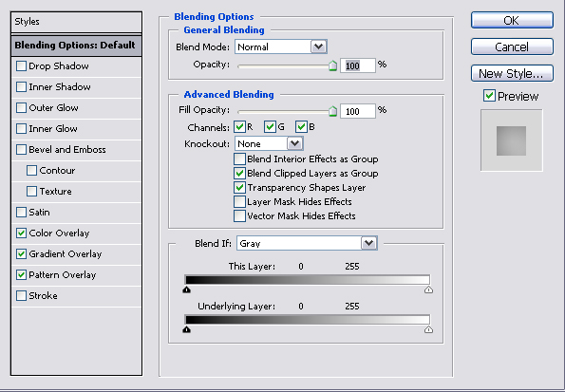Click the style preview thumbnail
This screenshot has width=565, height=392.
tap(511, 140)
